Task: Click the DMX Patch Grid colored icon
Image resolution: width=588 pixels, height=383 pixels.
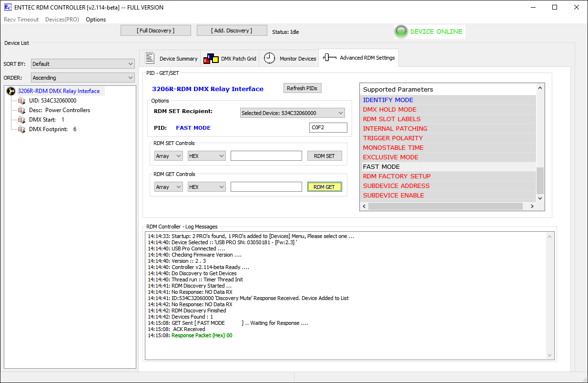Action: [211, 59]
